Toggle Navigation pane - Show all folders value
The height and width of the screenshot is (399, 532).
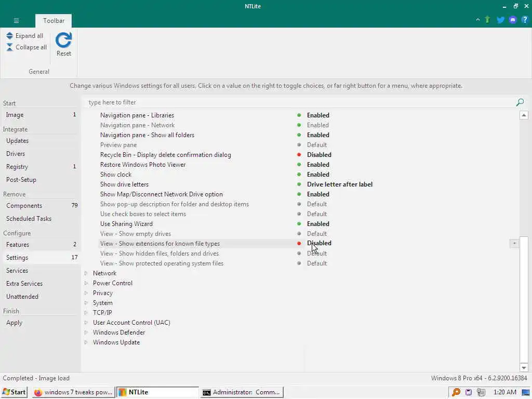click(x=318, y=135)
